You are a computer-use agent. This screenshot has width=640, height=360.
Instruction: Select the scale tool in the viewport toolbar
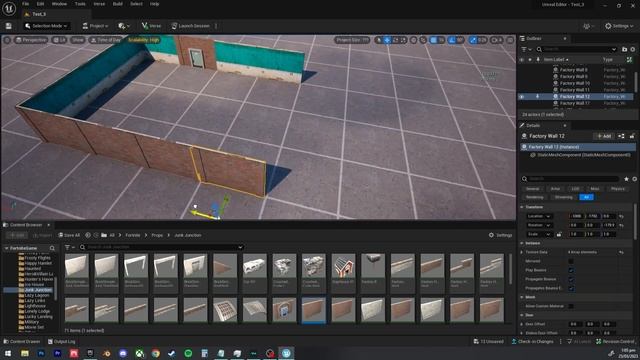(x=403, y=40)
